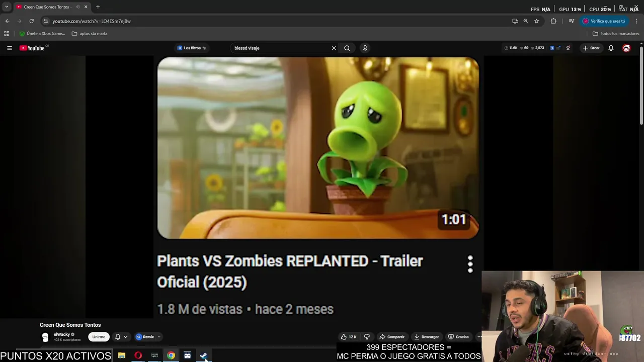Run search with the magnifier button

point(347,48)
